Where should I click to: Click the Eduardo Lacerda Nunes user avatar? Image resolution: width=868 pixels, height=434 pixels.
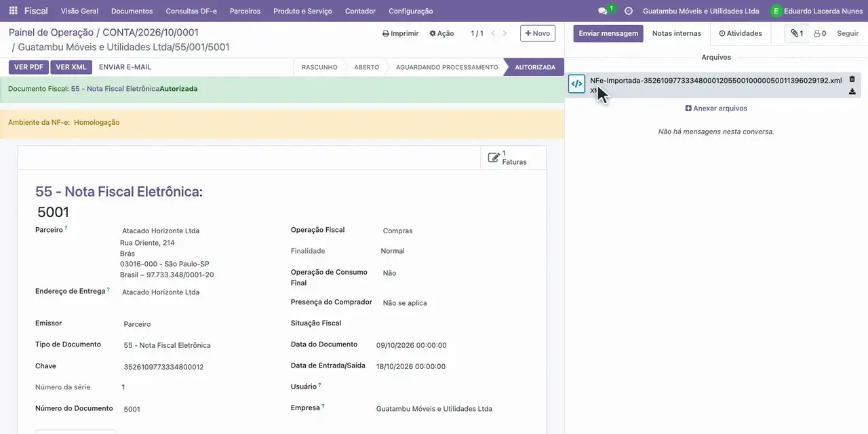(x=776, y=11)
